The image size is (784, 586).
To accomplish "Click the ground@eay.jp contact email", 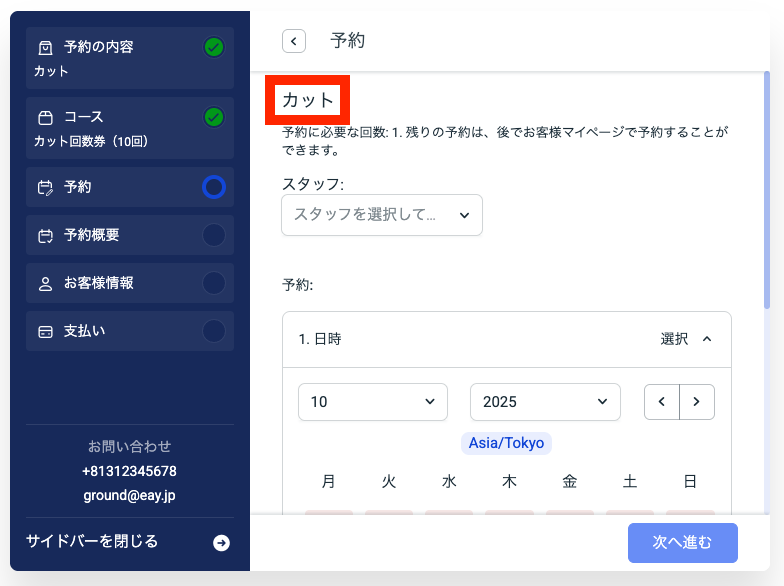I will point(129,494).
